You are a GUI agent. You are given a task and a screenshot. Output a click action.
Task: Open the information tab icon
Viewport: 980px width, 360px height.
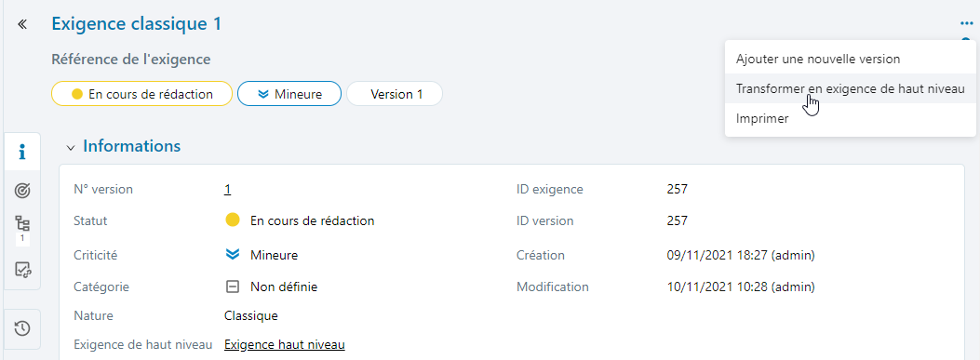[x=22, y=152]
